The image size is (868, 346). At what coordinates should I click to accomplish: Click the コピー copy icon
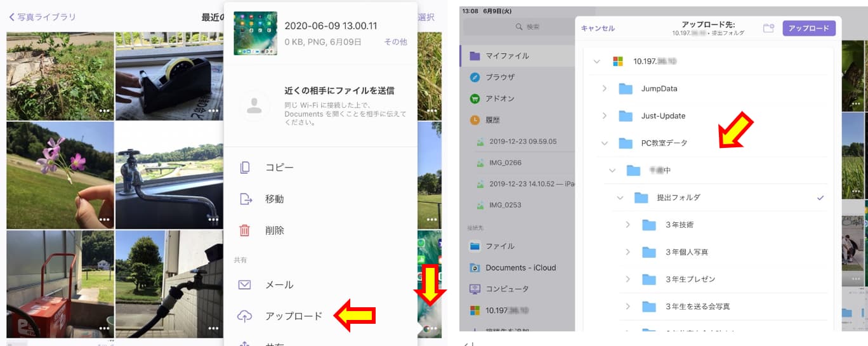pos(245,168)
